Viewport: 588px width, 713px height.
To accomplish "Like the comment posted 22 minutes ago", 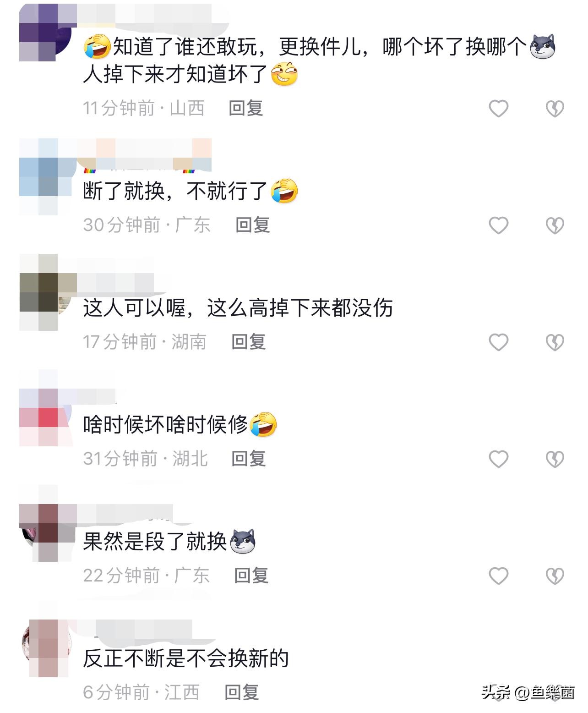I will point(499,576).
